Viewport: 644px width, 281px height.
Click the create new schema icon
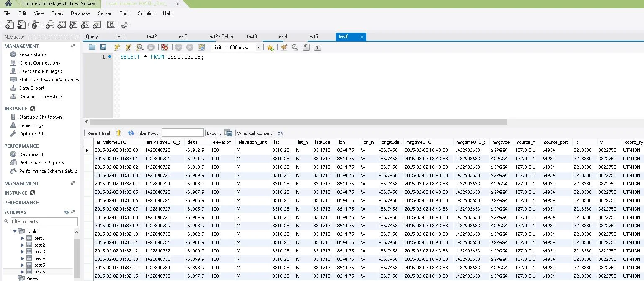pos(49,25)
